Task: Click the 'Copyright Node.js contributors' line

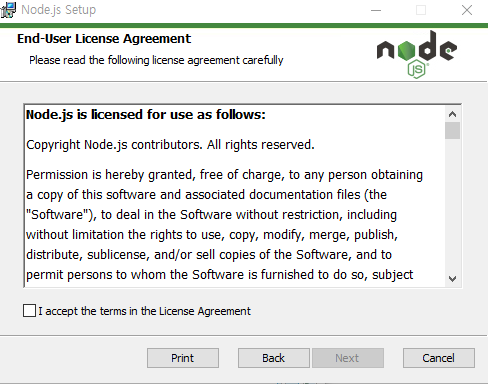Action: click(170, 145)
